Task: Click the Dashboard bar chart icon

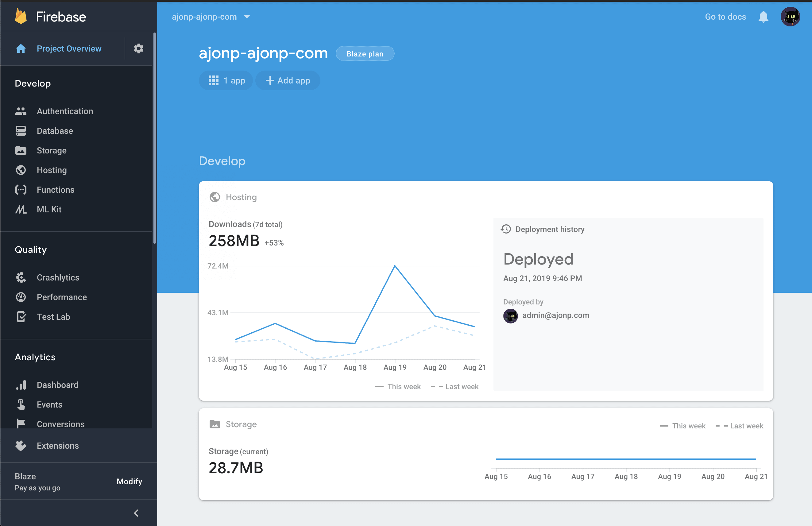Action: coord(21,385)
